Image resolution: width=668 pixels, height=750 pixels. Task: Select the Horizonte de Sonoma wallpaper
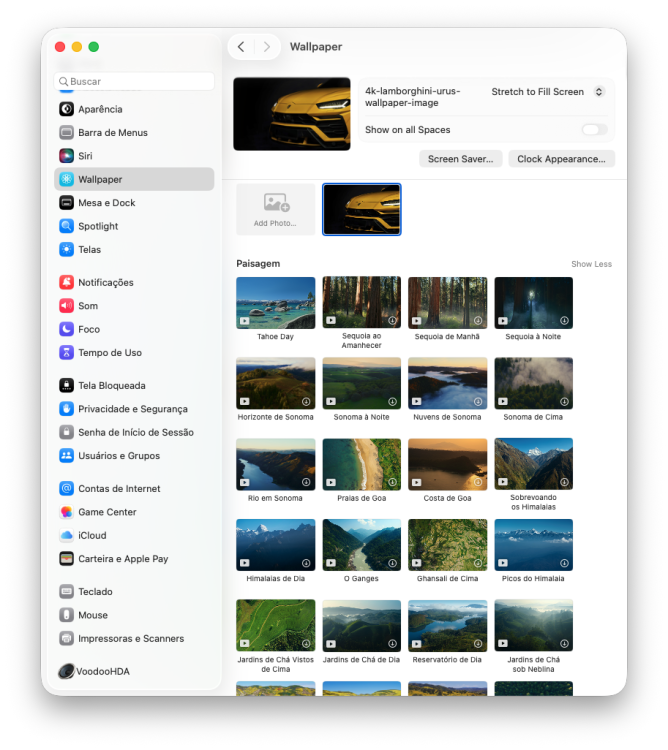tap(275, 383)
